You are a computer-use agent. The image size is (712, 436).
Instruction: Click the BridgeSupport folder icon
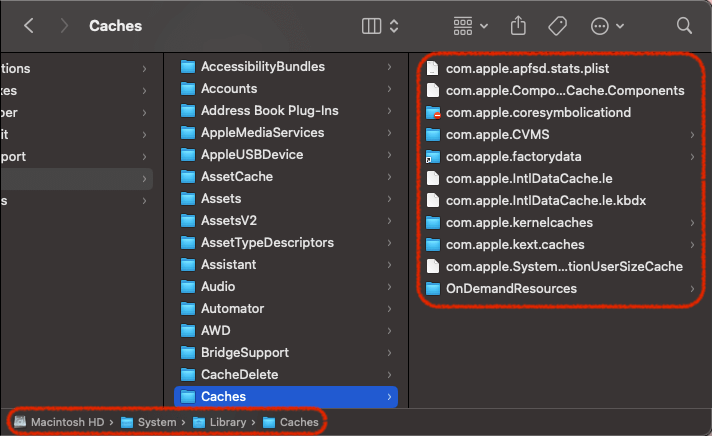pos(187,353)
